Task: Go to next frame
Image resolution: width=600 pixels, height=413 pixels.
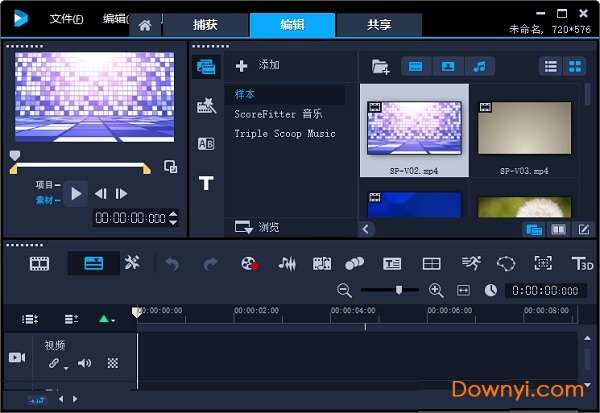Action: coord(121,194)
